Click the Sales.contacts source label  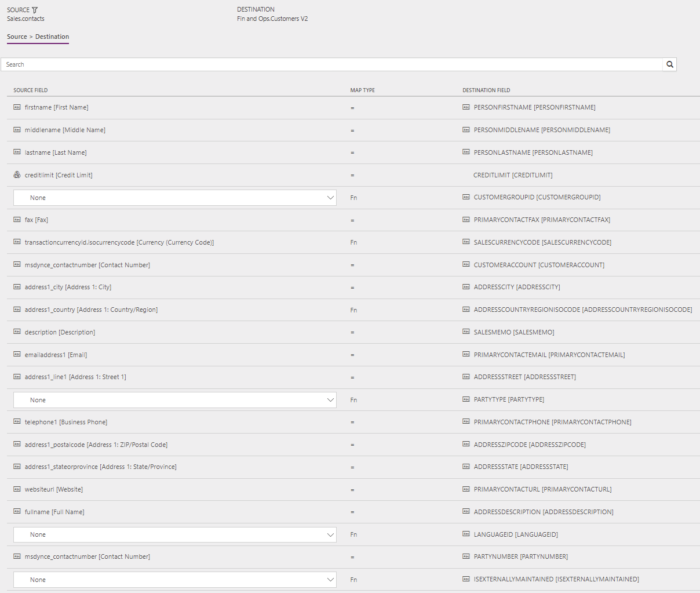point(25,19)
